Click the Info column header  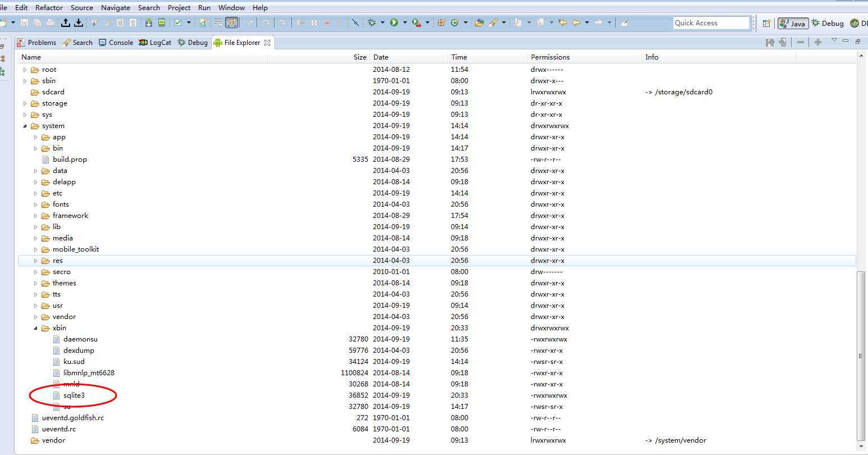pos(719,57)
